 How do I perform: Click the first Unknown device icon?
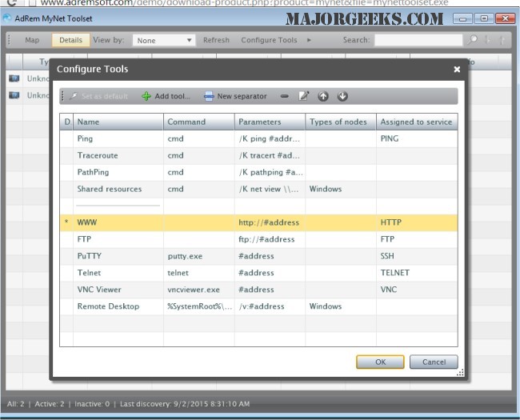pos(14,78)
